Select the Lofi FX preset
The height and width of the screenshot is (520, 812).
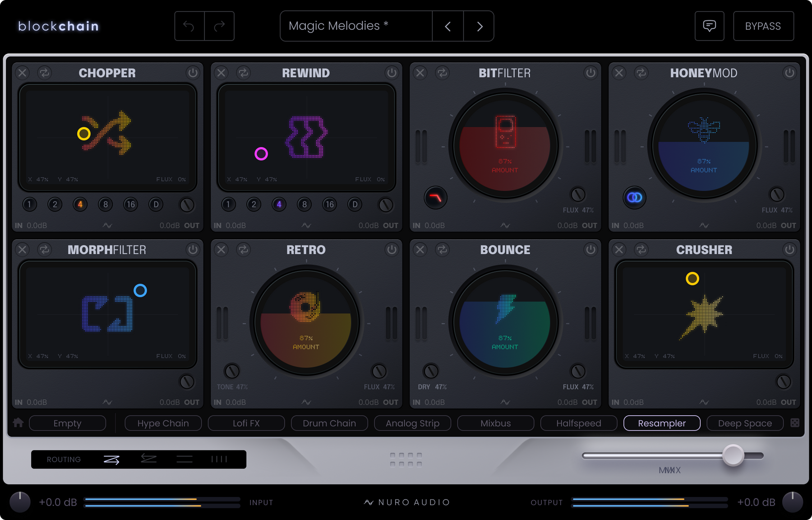pyautogui.click(x=246, y=423)
